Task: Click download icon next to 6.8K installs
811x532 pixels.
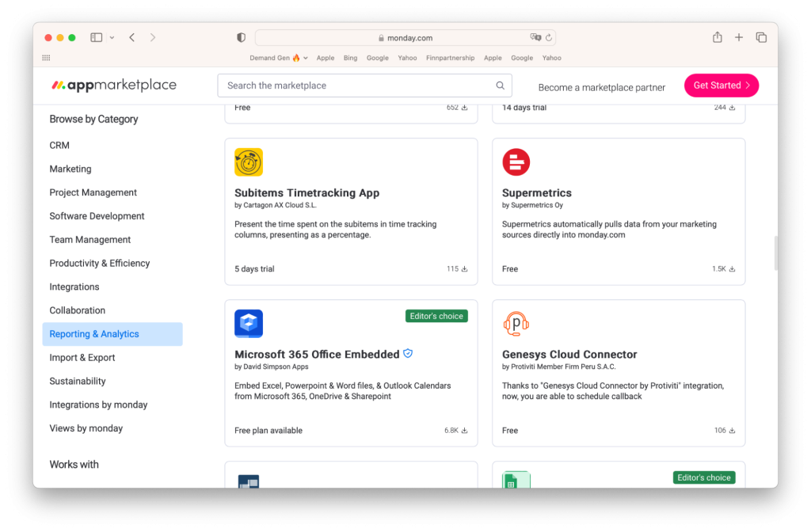Action: pyautogui.click(x=464, y=431)
